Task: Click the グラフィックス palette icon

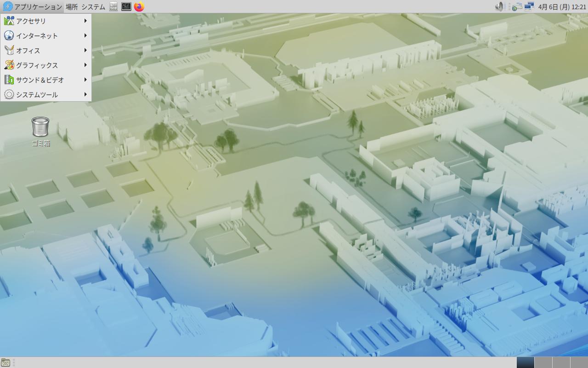Action: click(x=9, y=65)
